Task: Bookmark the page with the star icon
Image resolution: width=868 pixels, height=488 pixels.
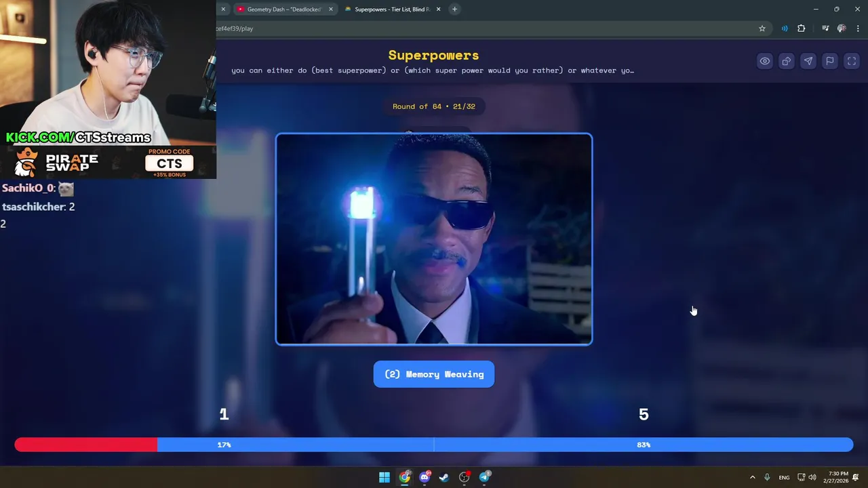Action: [x=762, y=28]
